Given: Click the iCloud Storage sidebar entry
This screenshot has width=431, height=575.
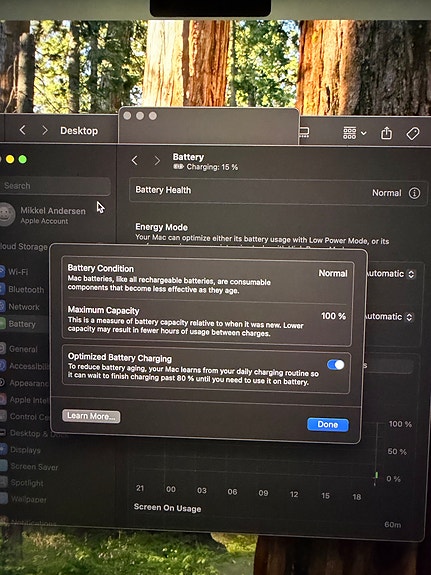Looking at the screenshot, I should (23, 246).
